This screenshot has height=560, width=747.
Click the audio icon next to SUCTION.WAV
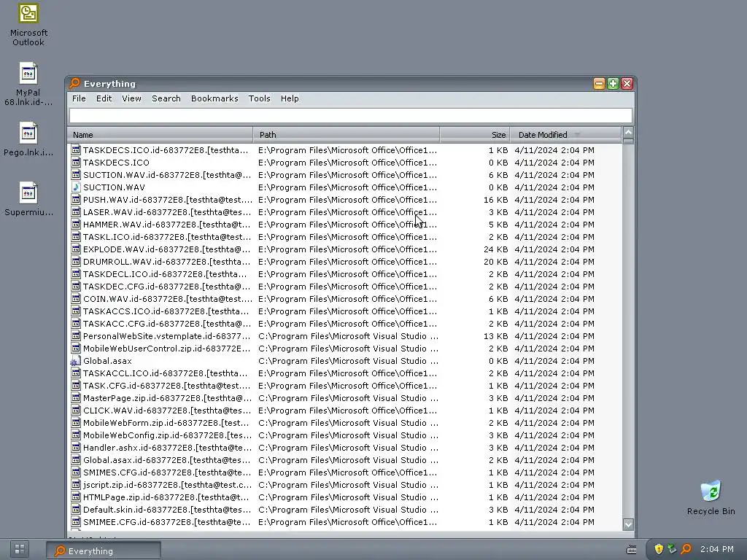76,187
